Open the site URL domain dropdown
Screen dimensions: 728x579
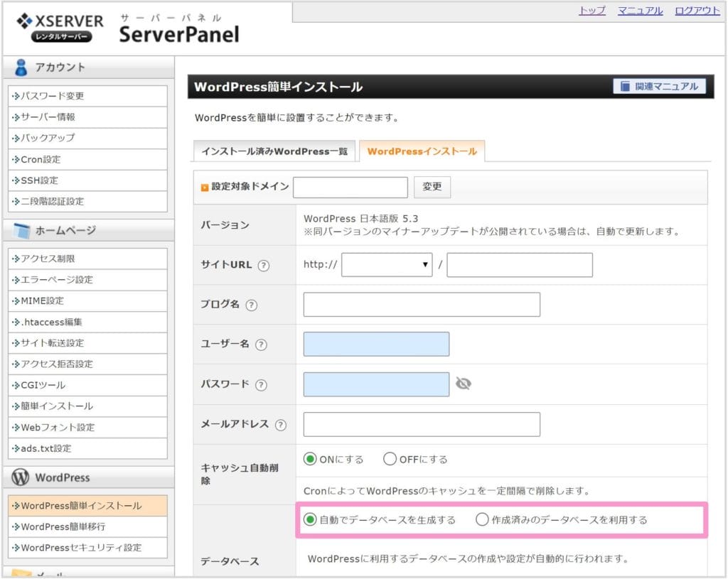387,265
